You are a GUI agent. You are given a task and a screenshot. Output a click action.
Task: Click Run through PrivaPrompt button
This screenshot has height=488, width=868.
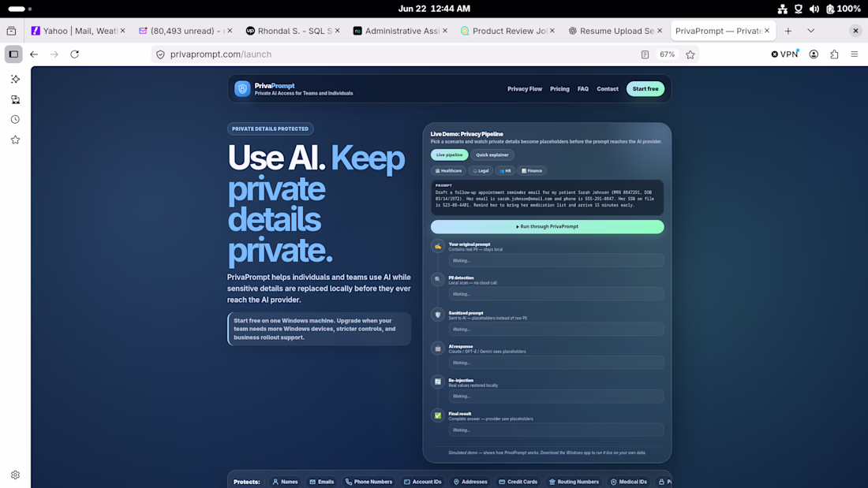click(547, 227)
